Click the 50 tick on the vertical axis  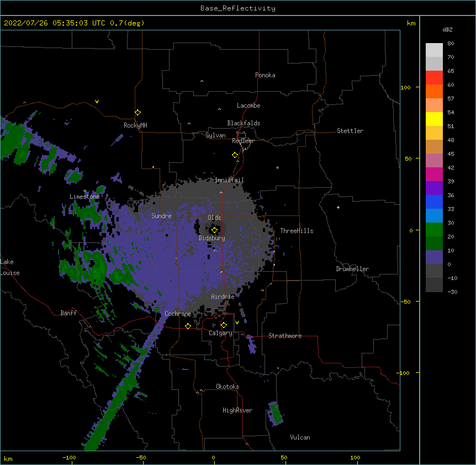[x=408, y=158]
